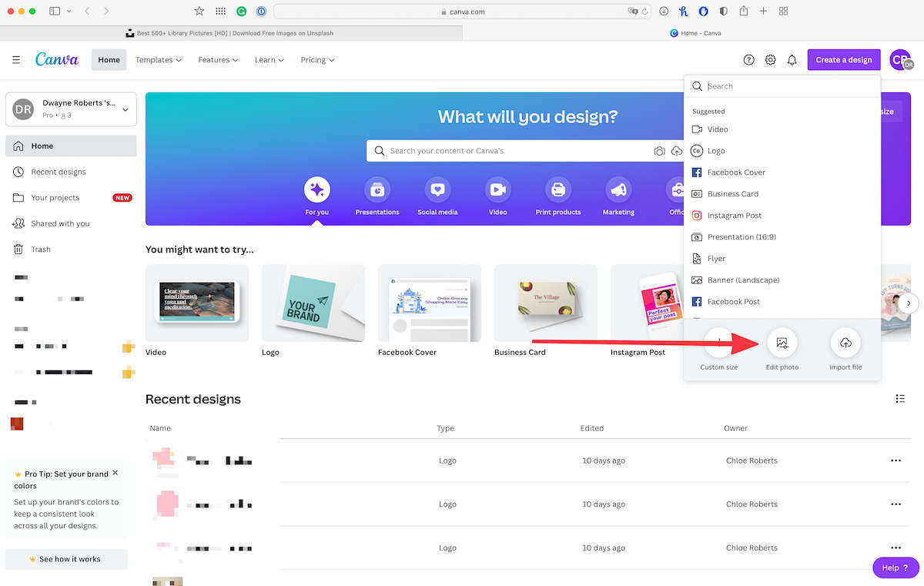
Task: Click the Name column header
Action: click(x=160, y=428)
